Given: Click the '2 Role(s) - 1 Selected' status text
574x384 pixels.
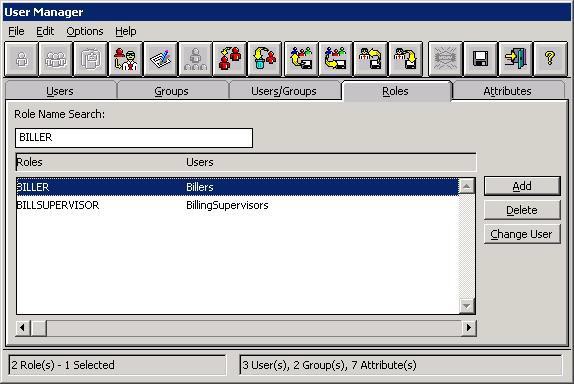Looking at the screenshot, I should pyautogui.click(x=63, y=365).
